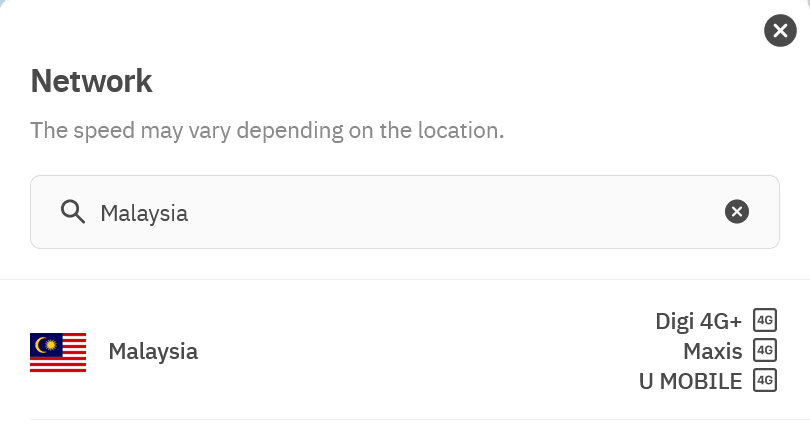Click the divider line below the search box
Viewport: 810px width, 435px height.
click(x=405, y=280)
